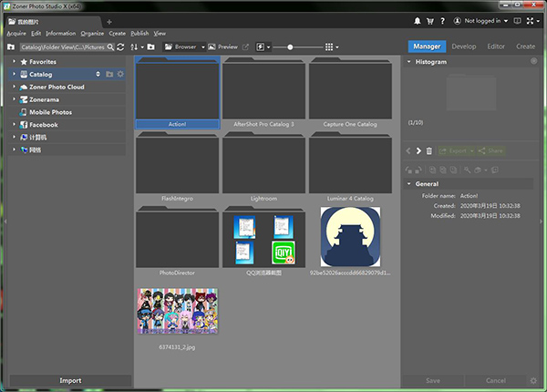Screen dimensions: 547x392
Task: Switch to Preview mode
Action: tap(223, 46)
